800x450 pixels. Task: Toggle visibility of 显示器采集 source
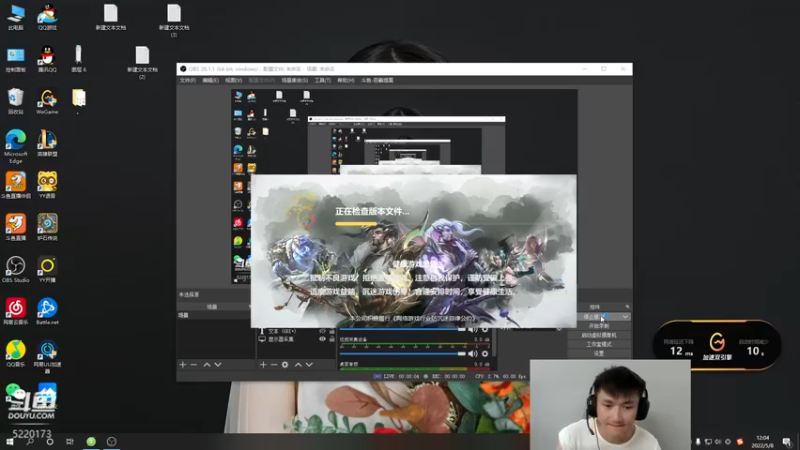[322, 339]
